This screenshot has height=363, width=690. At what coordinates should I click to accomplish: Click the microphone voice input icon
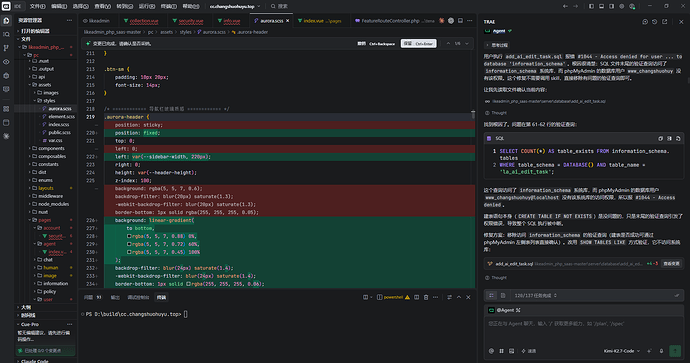[661, 351]
